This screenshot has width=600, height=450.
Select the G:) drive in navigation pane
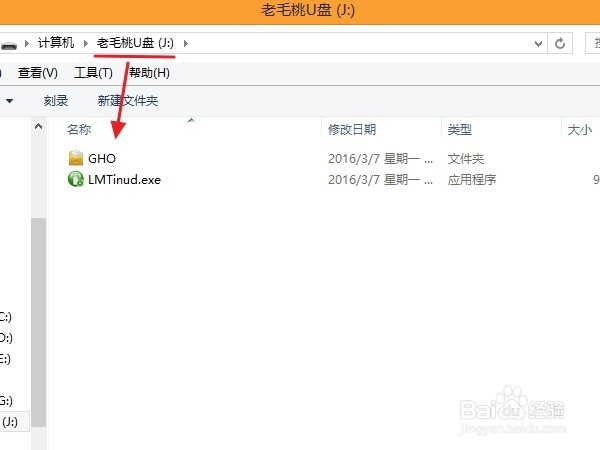6,401
